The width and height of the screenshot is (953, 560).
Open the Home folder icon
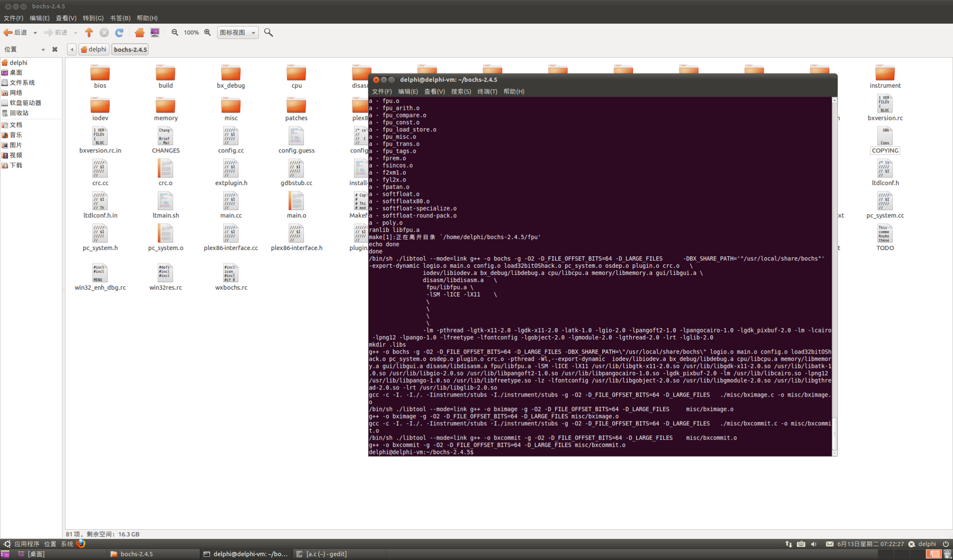139,33
